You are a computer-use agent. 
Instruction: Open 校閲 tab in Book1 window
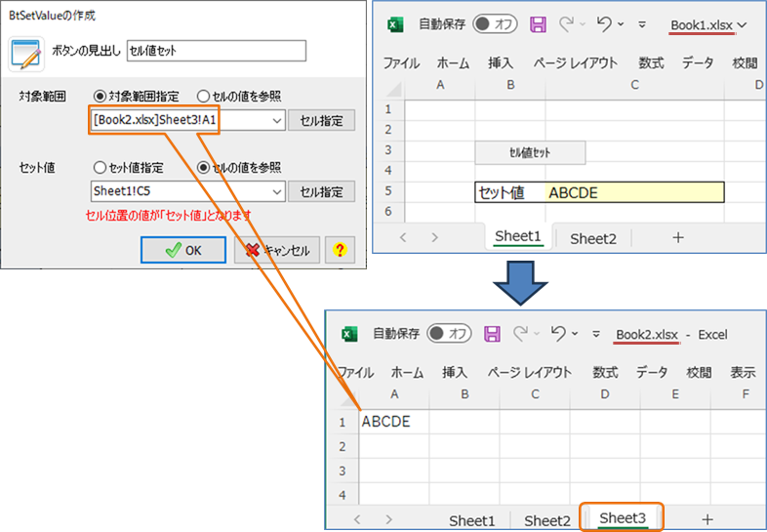click(x=745, y=62)
